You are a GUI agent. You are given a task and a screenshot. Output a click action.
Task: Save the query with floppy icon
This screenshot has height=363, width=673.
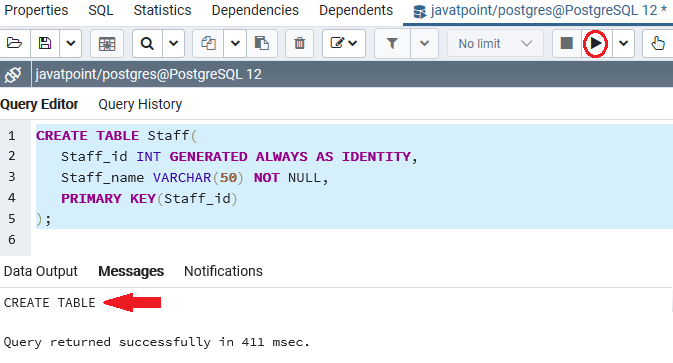(45, 43)
